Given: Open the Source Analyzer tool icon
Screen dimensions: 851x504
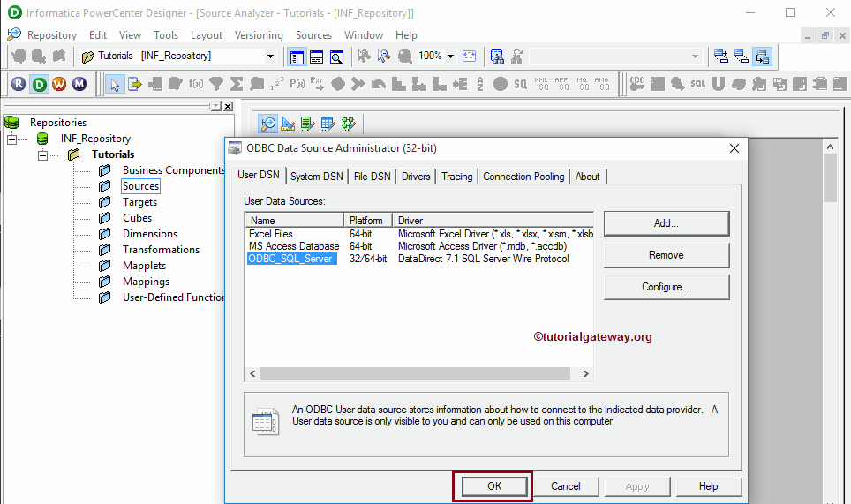Looking at the screenshot, I should 267,124.
